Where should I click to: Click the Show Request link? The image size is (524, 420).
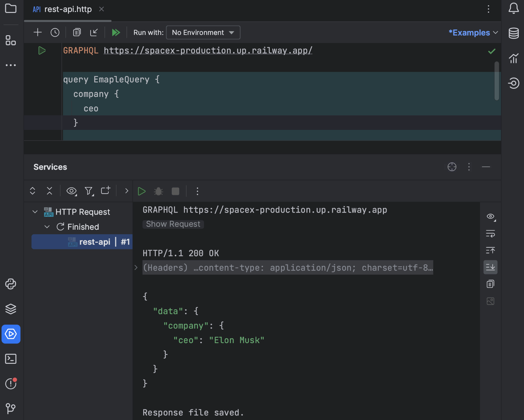(x=173, y=224)
